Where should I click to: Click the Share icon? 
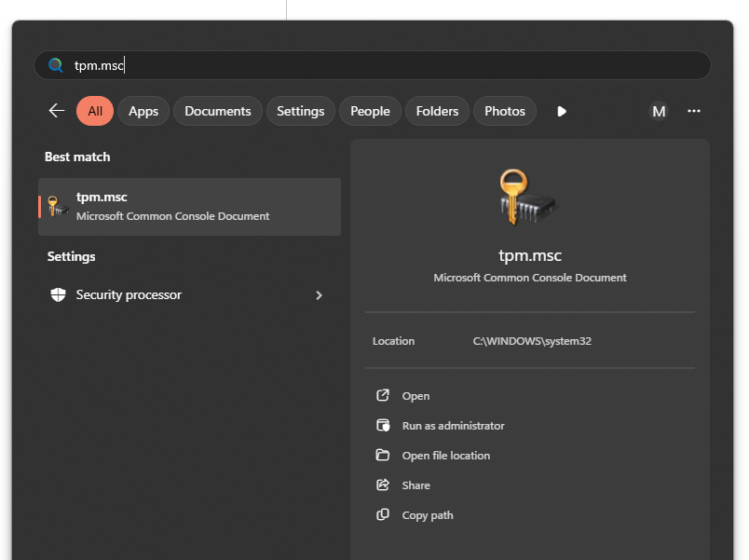(x=382, y=485)
